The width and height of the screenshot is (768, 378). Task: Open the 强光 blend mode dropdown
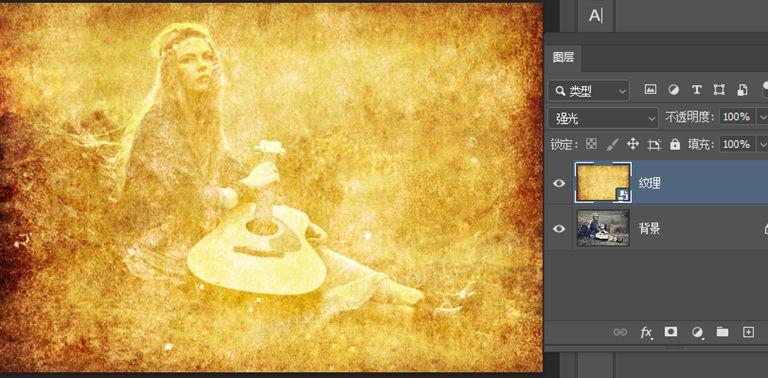pos(603,118)
